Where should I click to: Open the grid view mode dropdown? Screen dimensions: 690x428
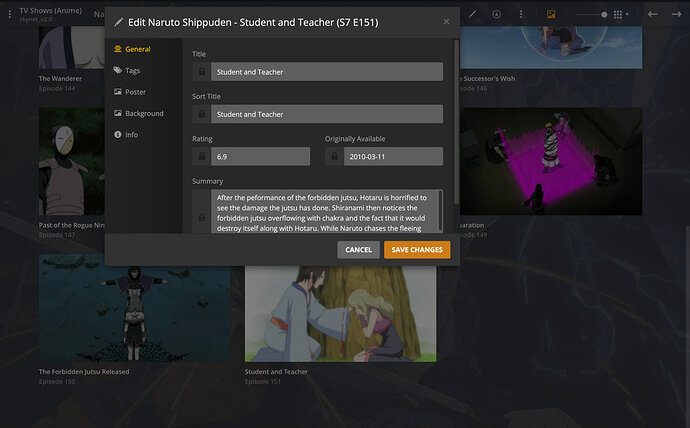tap(621, 15)
